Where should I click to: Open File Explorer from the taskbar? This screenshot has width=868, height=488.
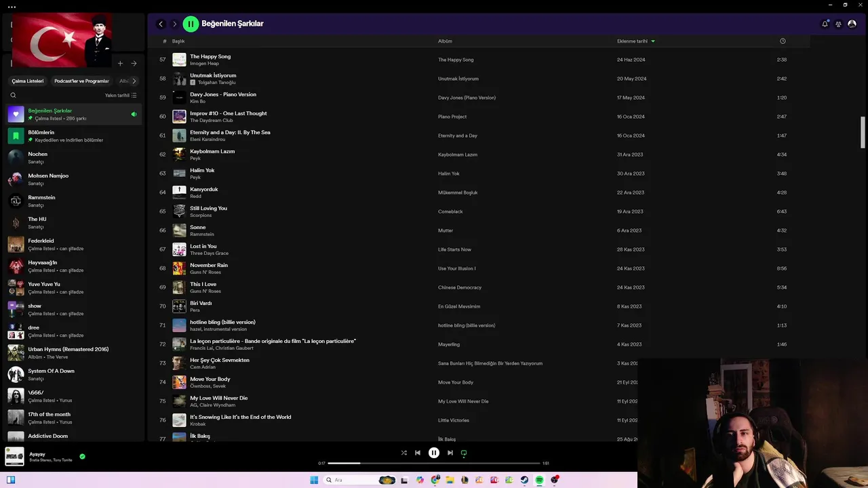pyautogui.click(x=450, y=480)
